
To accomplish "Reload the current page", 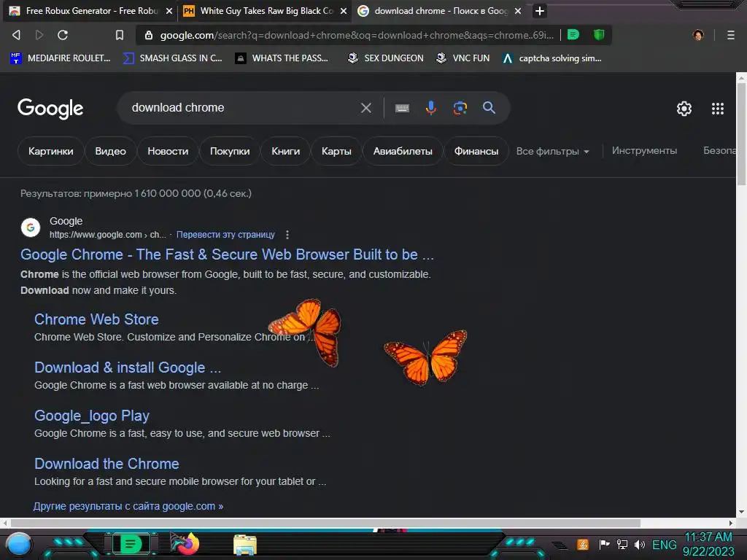I will [x=63, y=35].
